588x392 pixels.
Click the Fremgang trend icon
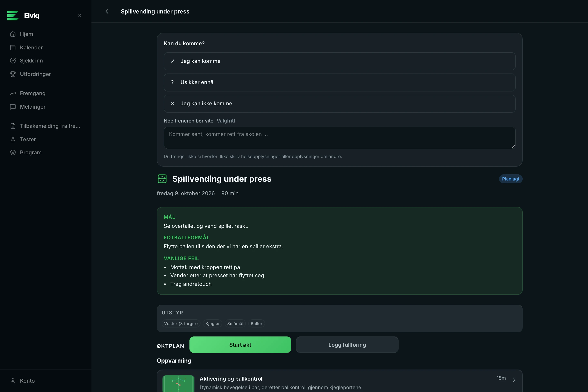click(x=13, y=93)
